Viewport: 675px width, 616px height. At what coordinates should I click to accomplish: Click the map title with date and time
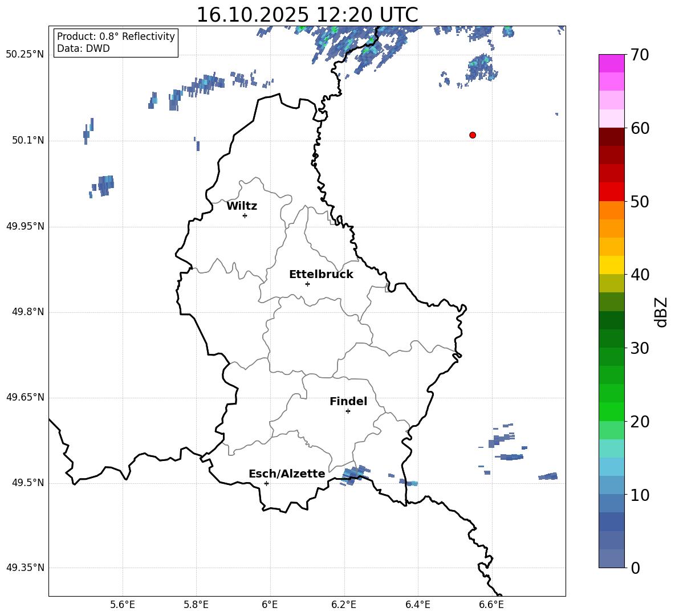307,15
